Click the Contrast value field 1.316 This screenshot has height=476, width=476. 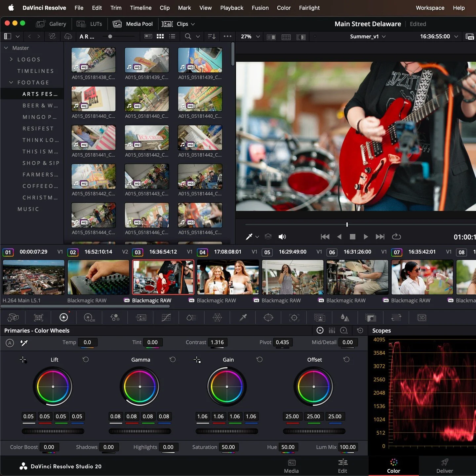pos(218,342)
